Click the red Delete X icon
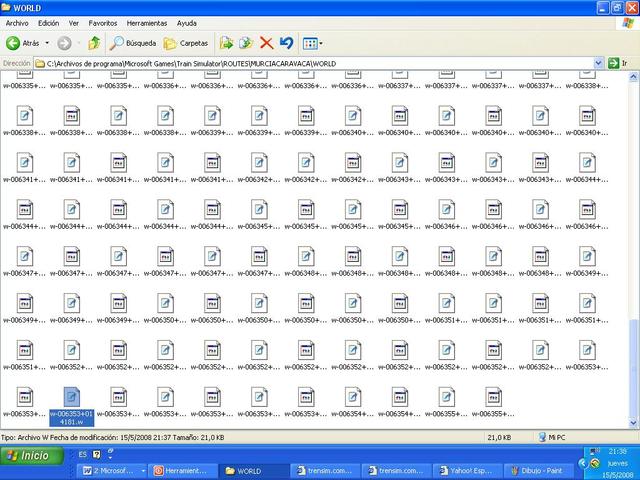The width and height of the screenshot is (640, 480). pyautogui.click(x=266, y=43)
